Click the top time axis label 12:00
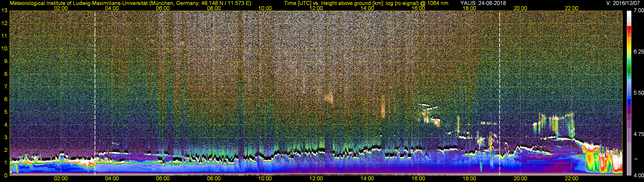Viewport: 644px width, 182px height. 316,8
